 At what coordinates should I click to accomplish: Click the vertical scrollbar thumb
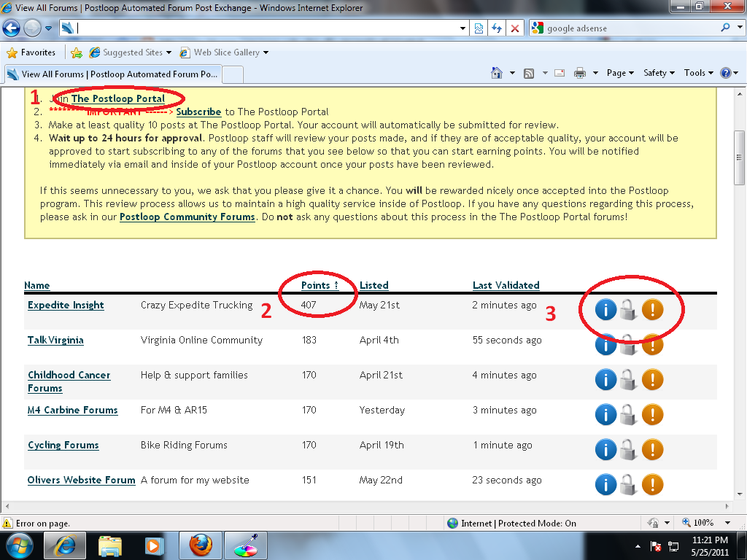[x=739, y=157]
